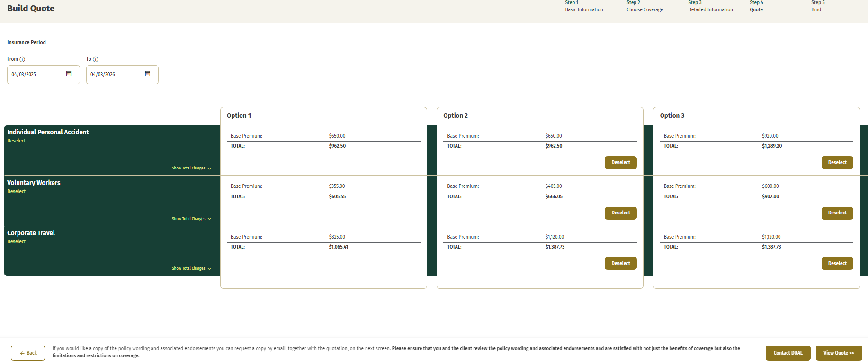The height and width of the screenshot is (364, 868).
Task: Deselect Option 2 for Individual Personal Accident
Action: (x=620, y=162)
